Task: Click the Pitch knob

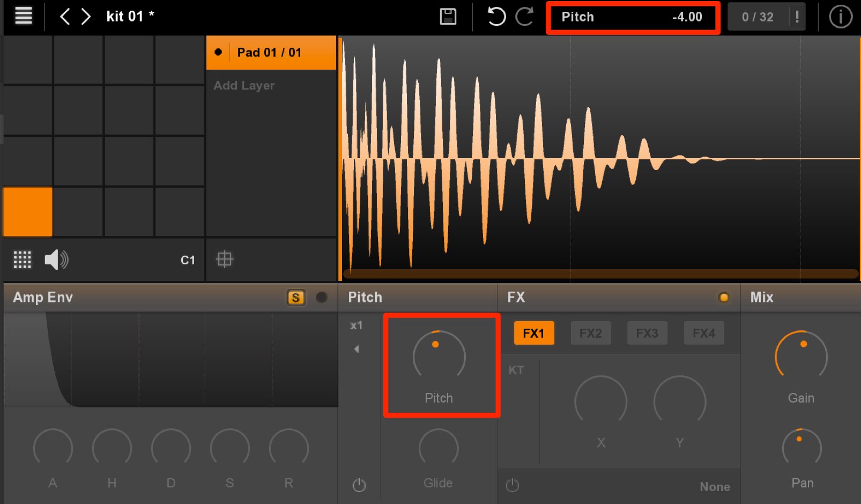Action: 439,355
